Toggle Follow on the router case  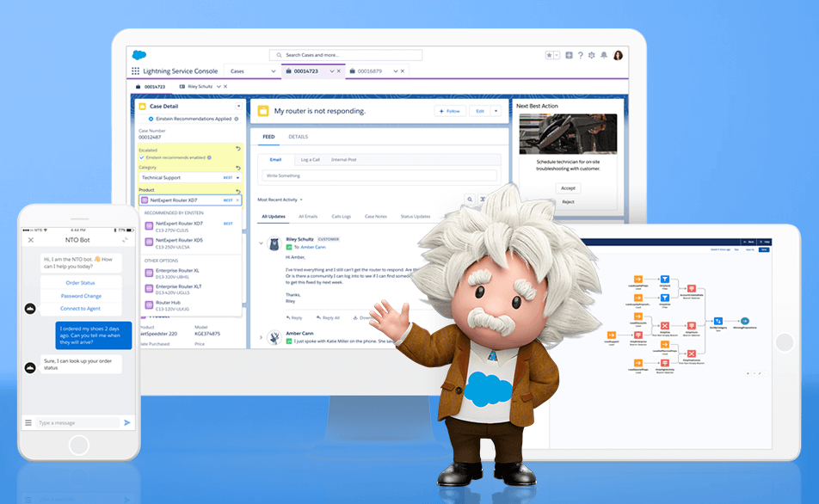pos(449,111)
